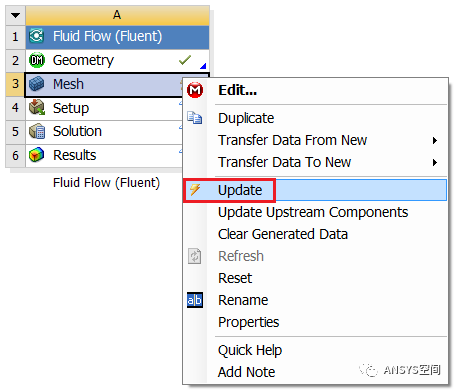Select the Mesh cell icon
455x390 pixels.
36,84
